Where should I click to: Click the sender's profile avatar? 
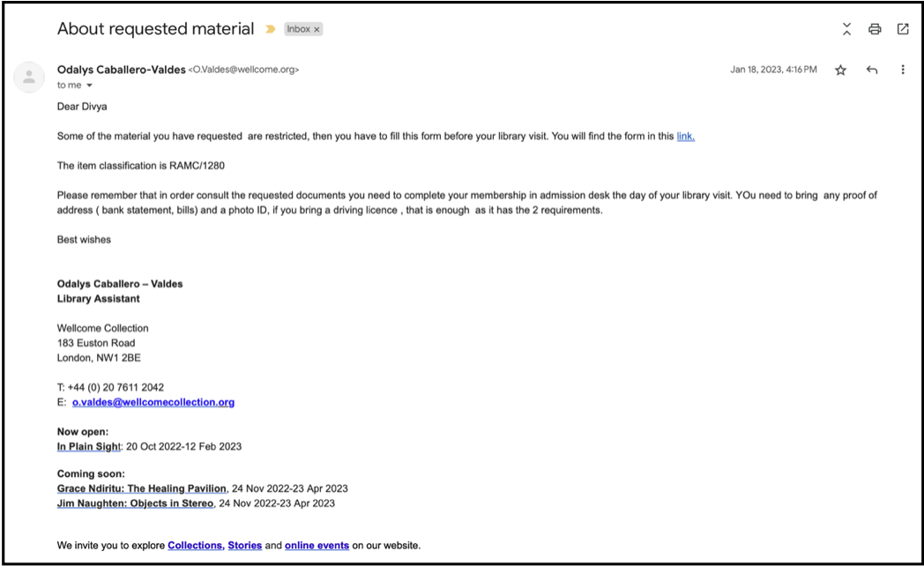pos(29,78)
